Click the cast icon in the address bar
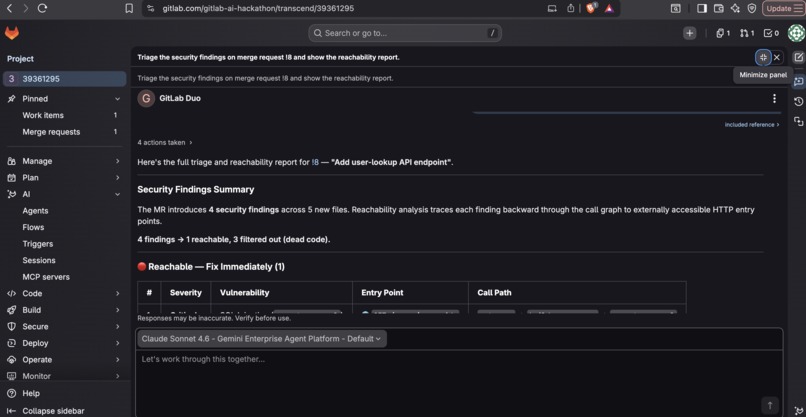The image size is (806, 417). [x=552, y=8]
